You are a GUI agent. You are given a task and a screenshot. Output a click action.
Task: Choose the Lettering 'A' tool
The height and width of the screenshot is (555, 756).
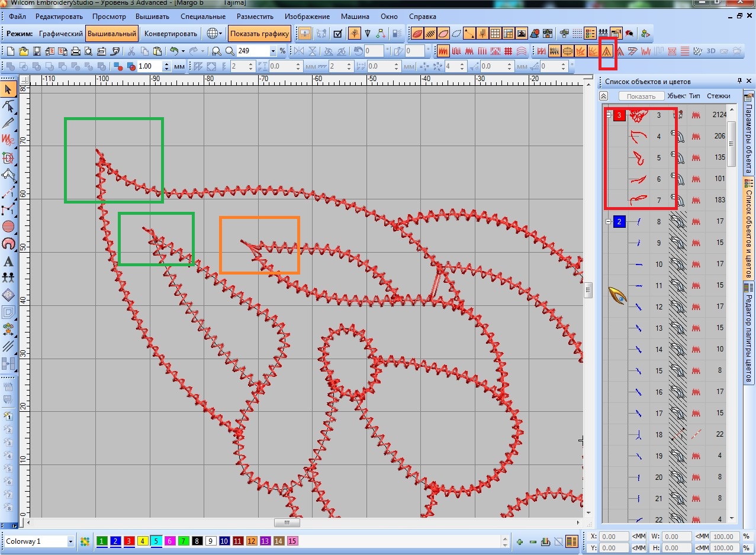[8, 262]
